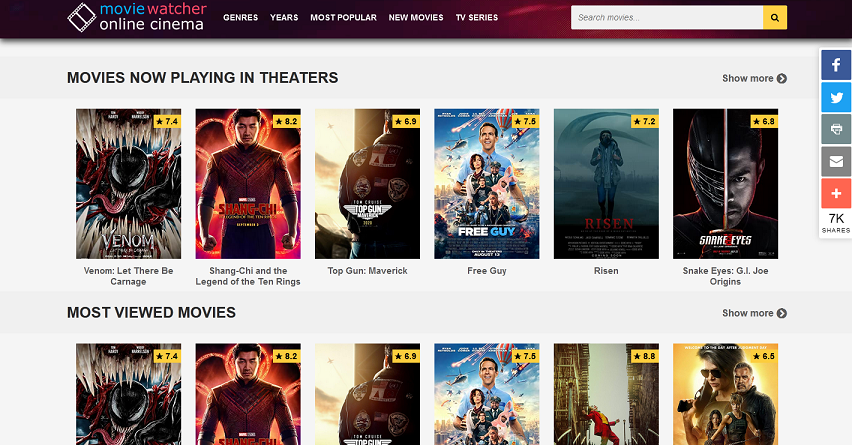The height and width of the screenshot is (445, 852).
Task: Open the TV Series section
Action: 477,17
